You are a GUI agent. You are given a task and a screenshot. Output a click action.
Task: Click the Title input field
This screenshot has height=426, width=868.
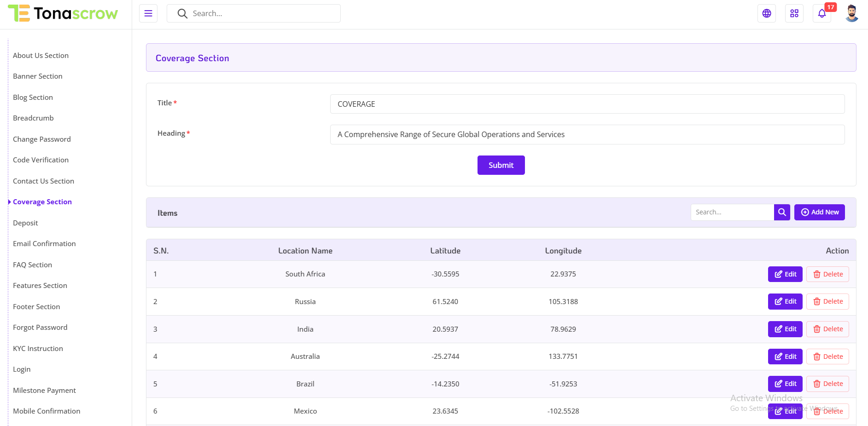(x=587, y=104)
